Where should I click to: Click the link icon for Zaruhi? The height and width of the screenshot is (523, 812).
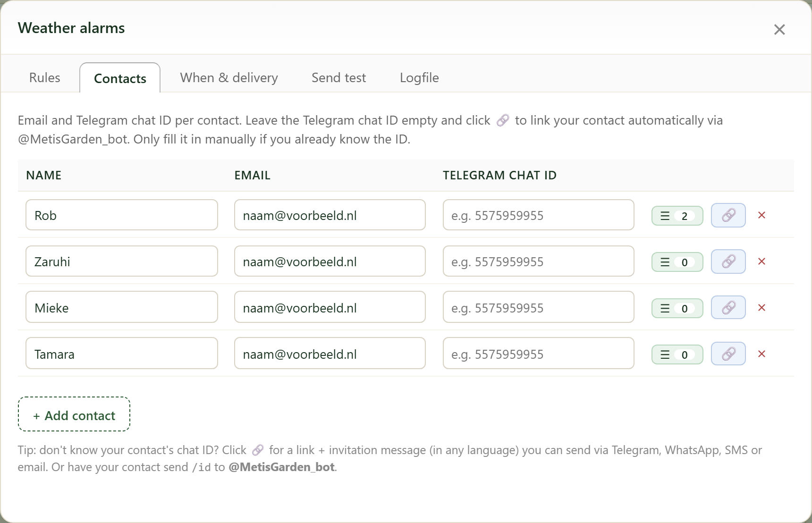(x=728, y=261)
